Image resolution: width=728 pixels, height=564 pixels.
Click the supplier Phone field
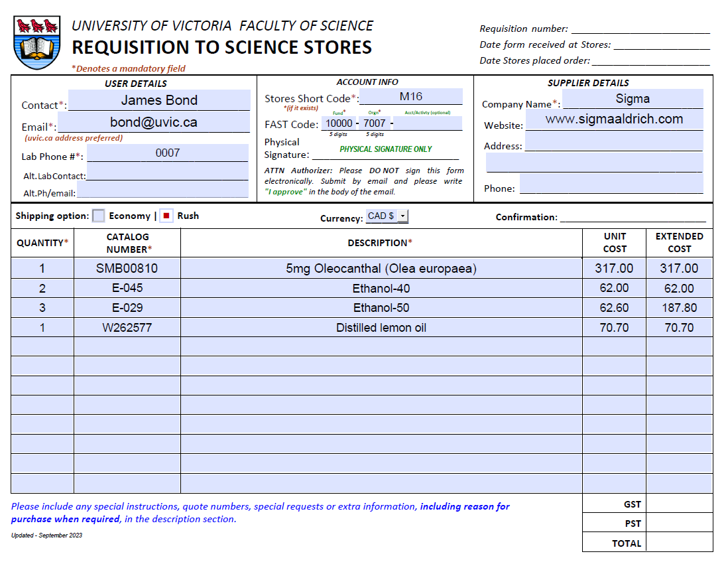[x=611, y=184]
